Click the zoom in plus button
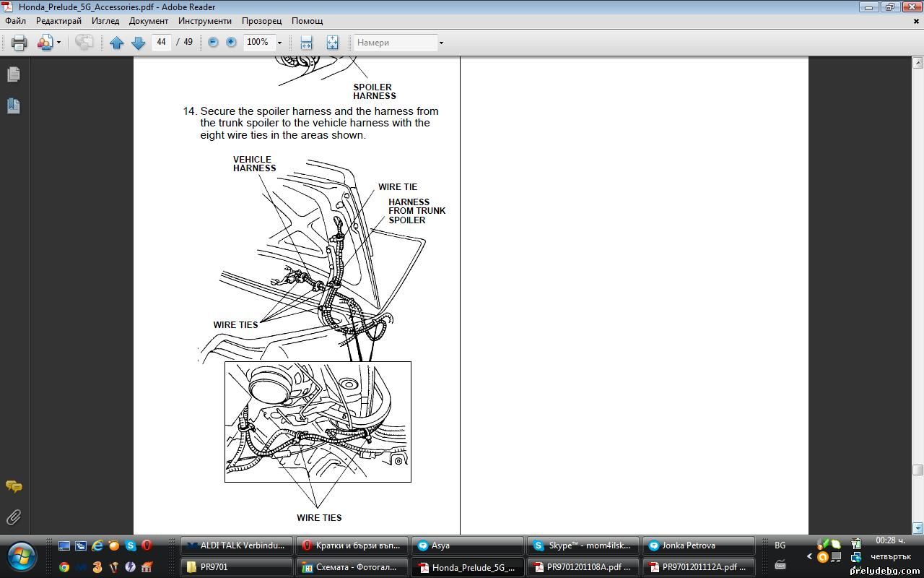Image resolution: width=924 pixels, height=578 pixels. pos(231,43)
